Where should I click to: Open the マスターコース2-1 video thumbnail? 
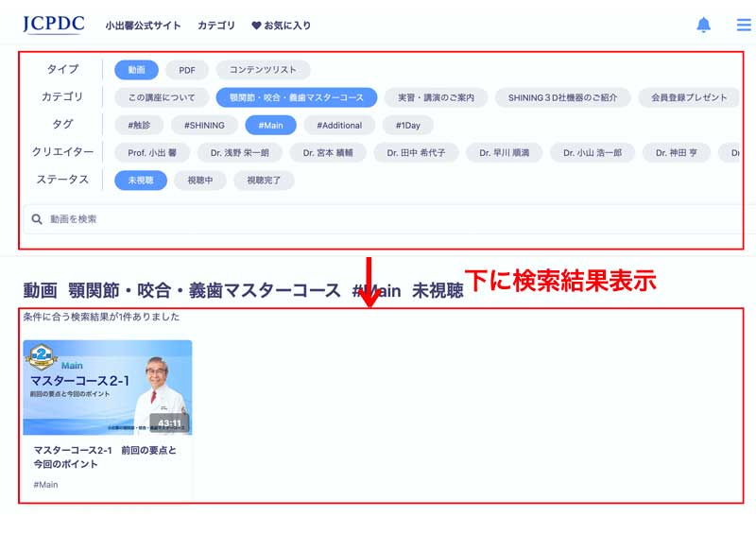(x=107, y=388)
